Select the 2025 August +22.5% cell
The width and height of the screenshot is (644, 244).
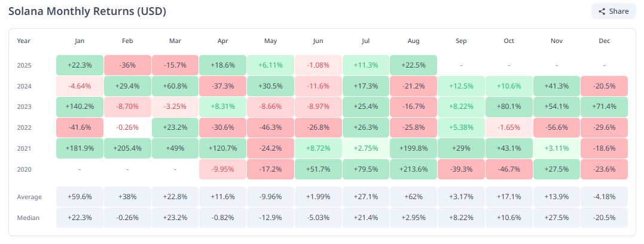click(414, 65)
